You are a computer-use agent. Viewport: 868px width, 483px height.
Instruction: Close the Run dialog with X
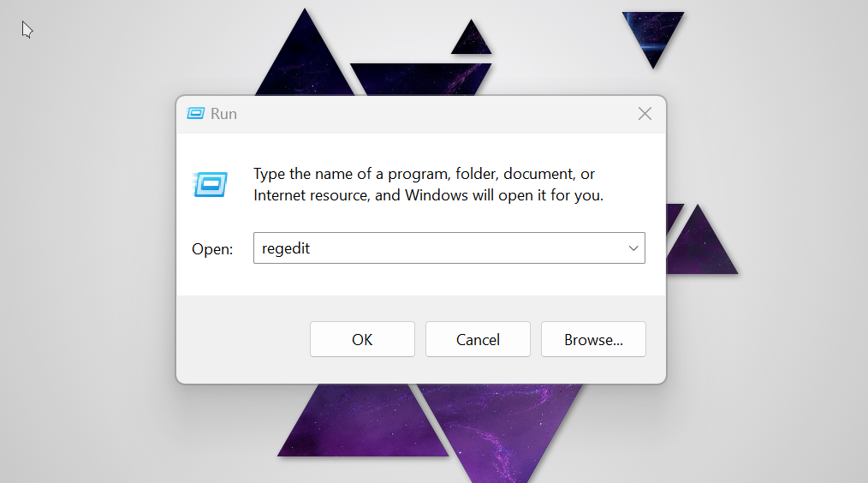tap(645, 114)
